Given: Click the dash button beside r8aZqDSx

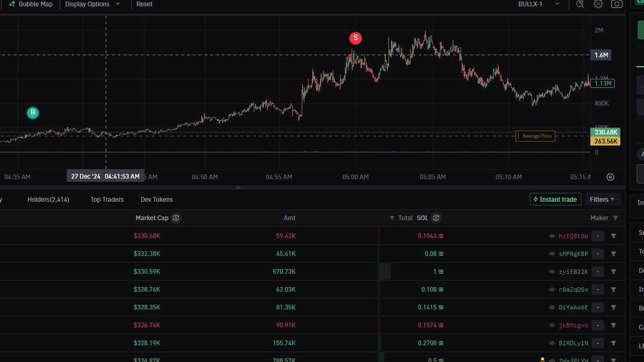Looking at the screenshot, I should coord(598,290).
